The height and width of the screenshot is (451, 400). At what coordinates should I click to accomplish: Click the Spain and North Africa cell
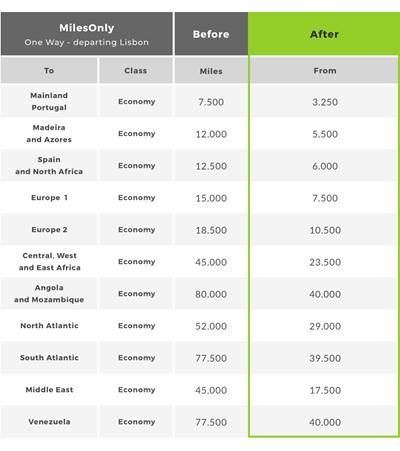[x=49, y=165]
